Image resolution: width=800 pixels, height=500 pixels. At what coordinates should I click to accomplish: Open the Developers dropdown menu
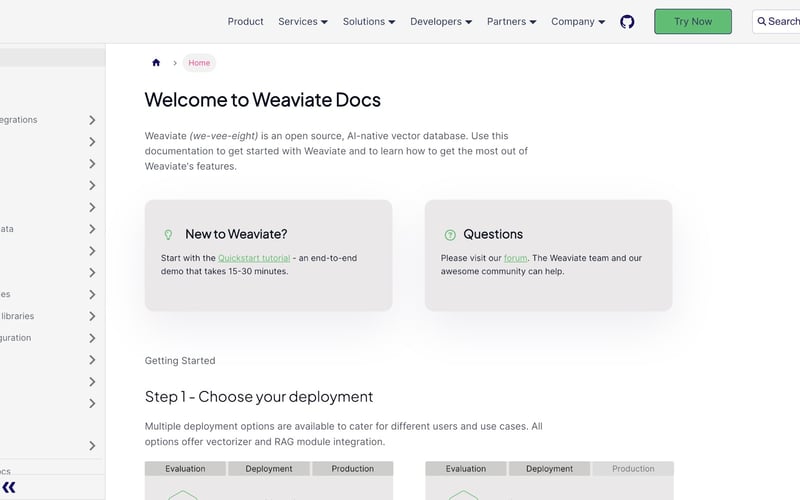pyautogui.click(x=441, y=21)
